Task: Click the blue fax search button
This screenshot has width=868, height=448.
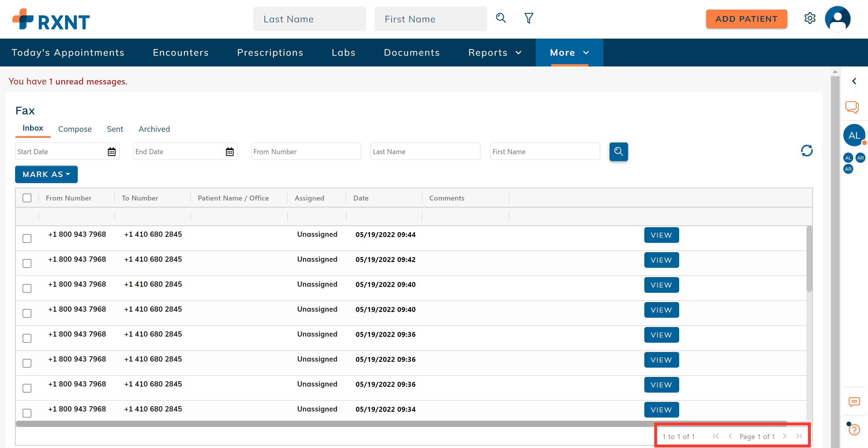Action: (x=618, y=151)
